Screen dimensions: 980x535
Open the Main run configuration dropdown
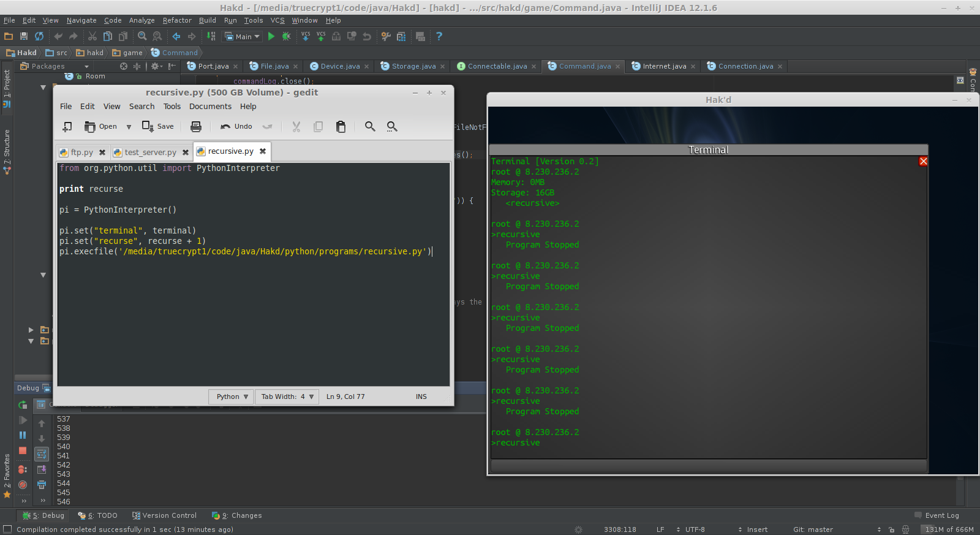point(243,37)
